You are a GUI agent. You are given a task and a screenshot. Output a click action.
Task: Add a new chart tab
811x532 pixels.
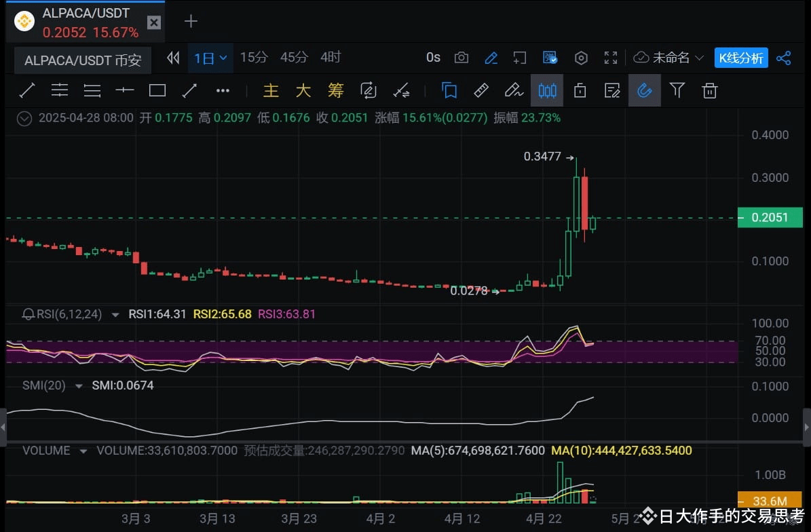(x=191, y=20)
